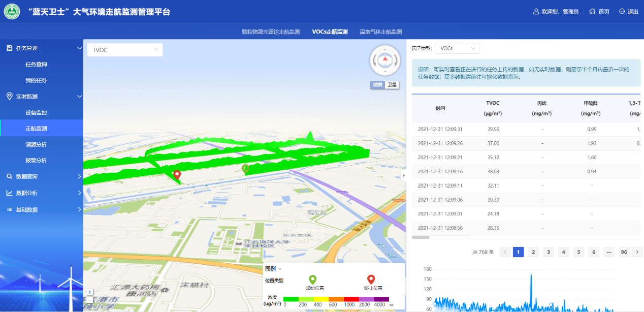Click the next page arrow in pagination
The height and width of the screenshot is (312, 644).
click(x=637, y=252)
